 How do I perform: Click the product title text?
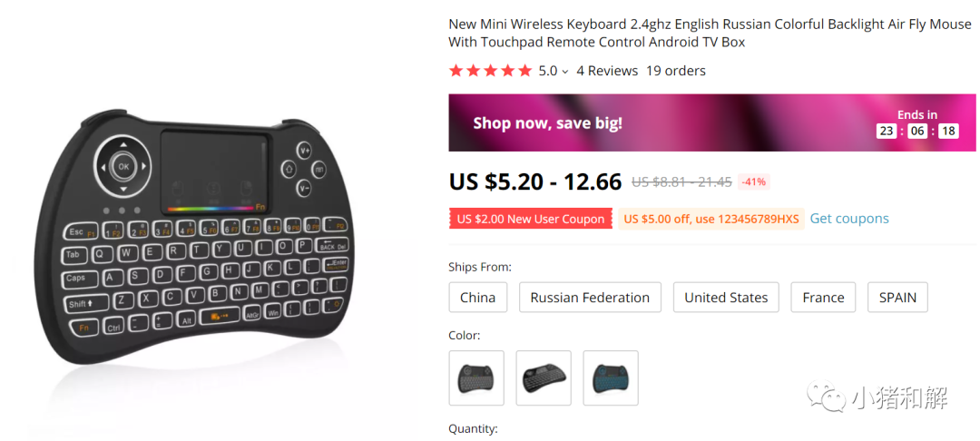[x=709, y=33]
